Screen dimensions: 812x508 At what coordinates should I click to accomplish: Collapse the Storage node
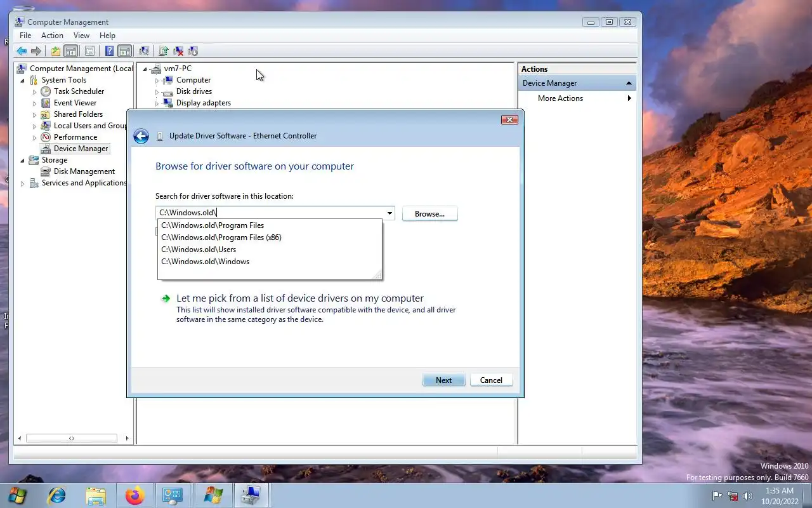coord(23,161)
